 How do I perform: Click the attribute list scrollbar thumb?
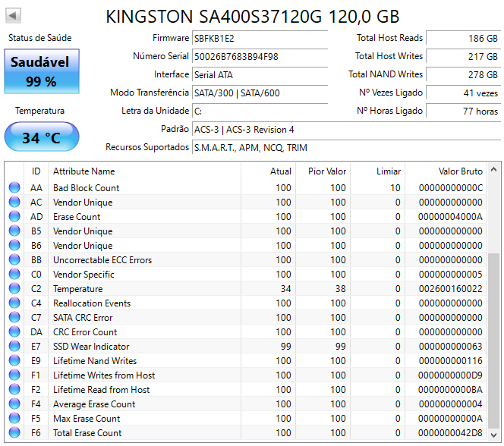(x=493, y=341)
